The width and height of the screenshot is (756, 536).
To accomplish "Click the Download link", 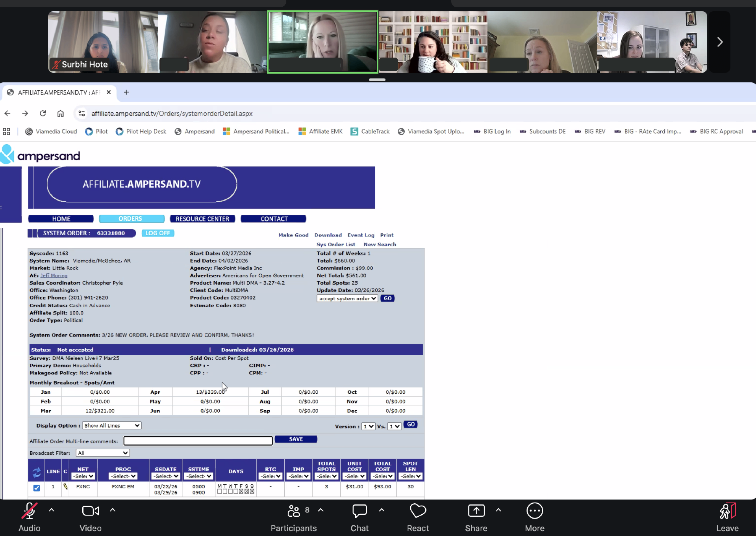I will (328, 235).
